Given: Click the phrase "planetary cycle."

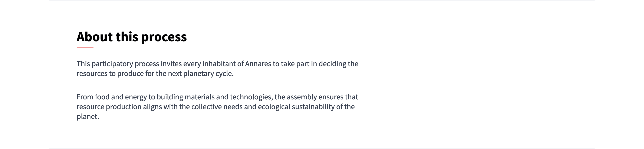Looking at the screenshot, I should click(208, 74).
